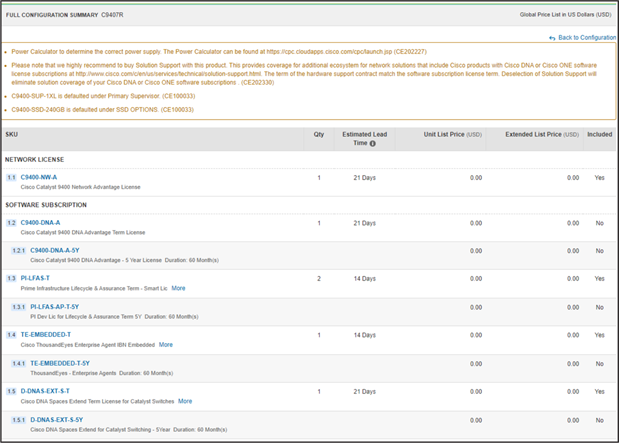Click unit list price 0.00 for C9400-DNA-A-5Y
Viewport: 619px width, 443px height.
point(476,251)
